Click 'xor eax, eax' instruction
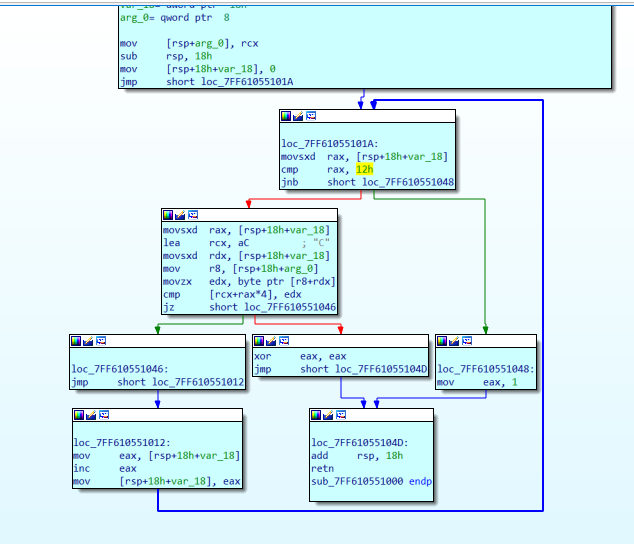Image resolution: width=634 pixels, height=544 pixels. click(x=300, y=356)
